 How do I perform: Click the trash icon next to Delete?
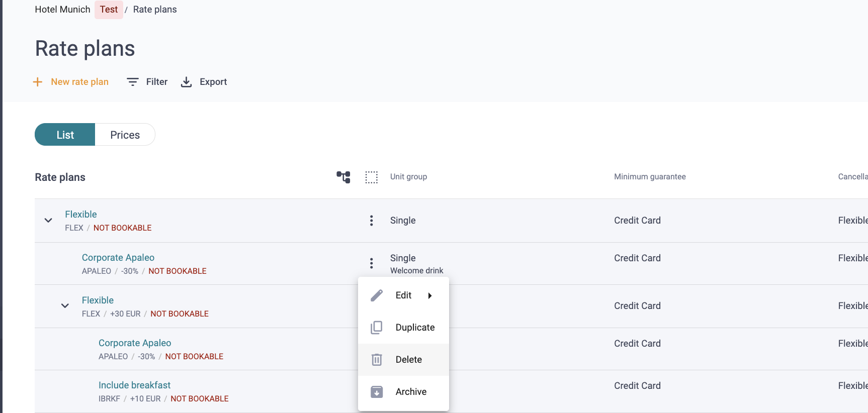pos(377,360)
